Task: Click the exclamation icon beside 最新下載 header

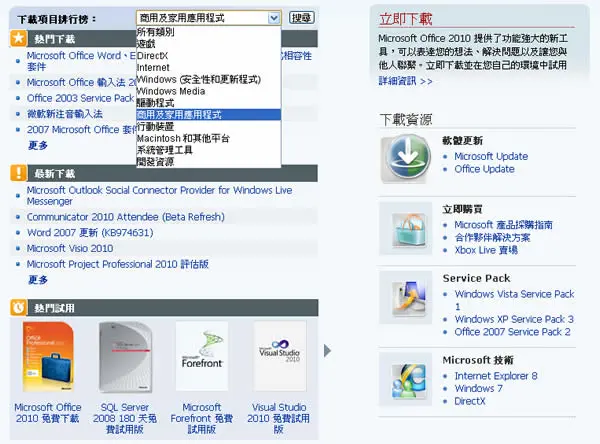Action: click(x=18, y=173)
